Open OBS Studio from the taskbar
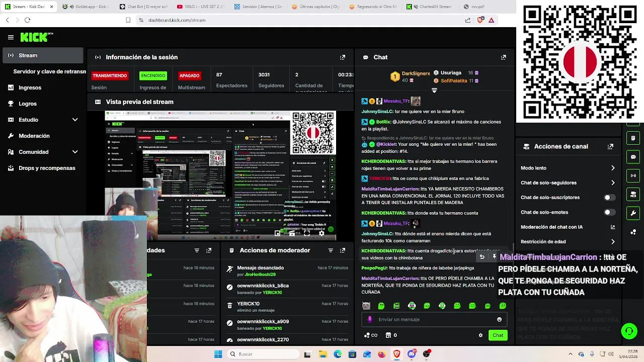Screen dimensions: 644x362 [427, 354]
